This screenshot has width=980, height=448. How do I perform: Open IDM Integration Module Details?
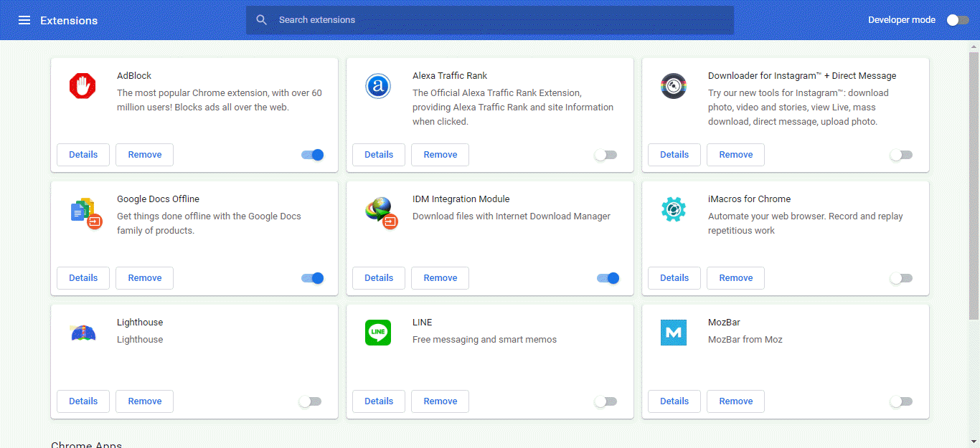click(x=379, y=278)
